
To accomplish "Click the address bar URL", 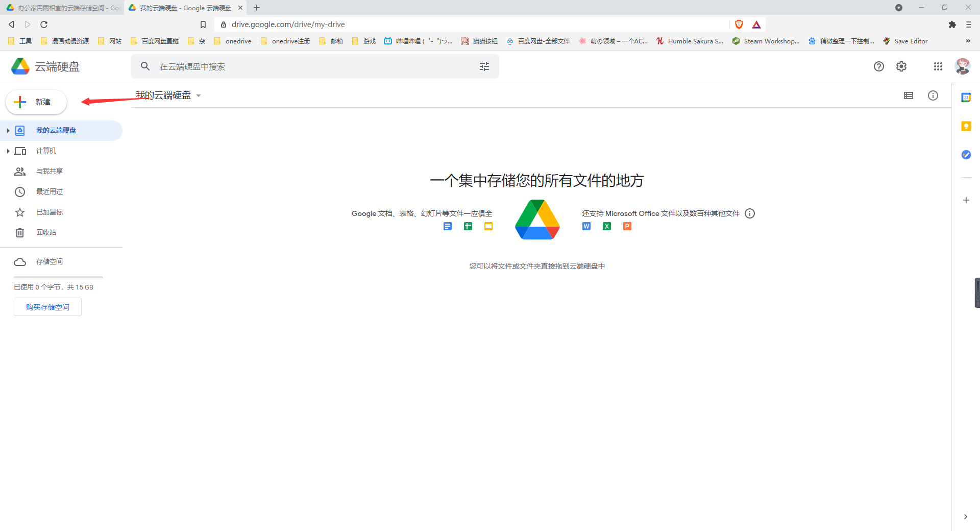I will (x=288, y=25).
